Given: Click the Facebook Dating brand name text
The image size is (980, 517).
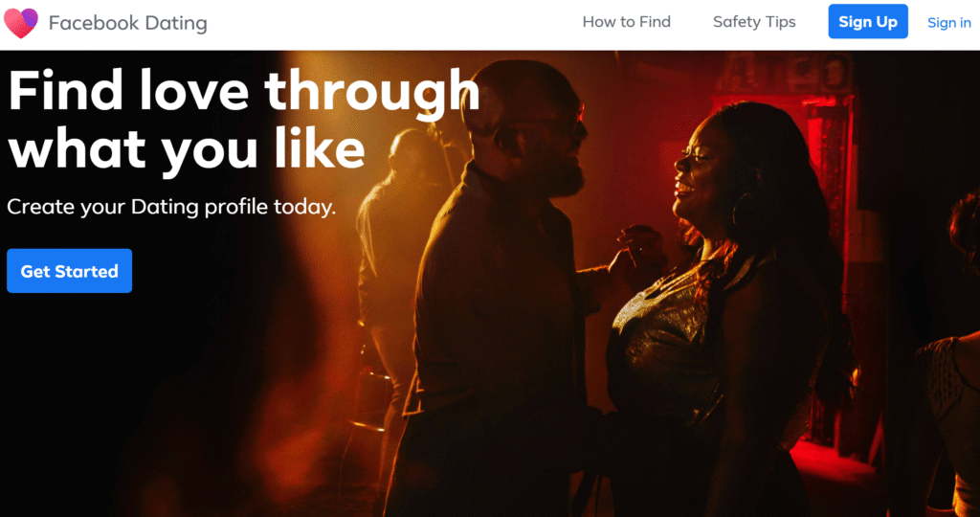Looking at the screenshot, I should point(127,23).
